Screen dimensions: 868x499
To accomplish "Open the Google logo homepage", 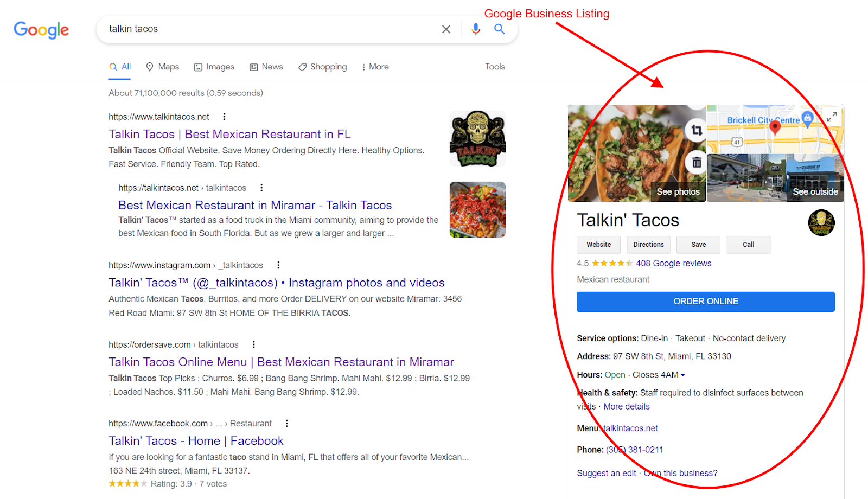I will (41, 30).
